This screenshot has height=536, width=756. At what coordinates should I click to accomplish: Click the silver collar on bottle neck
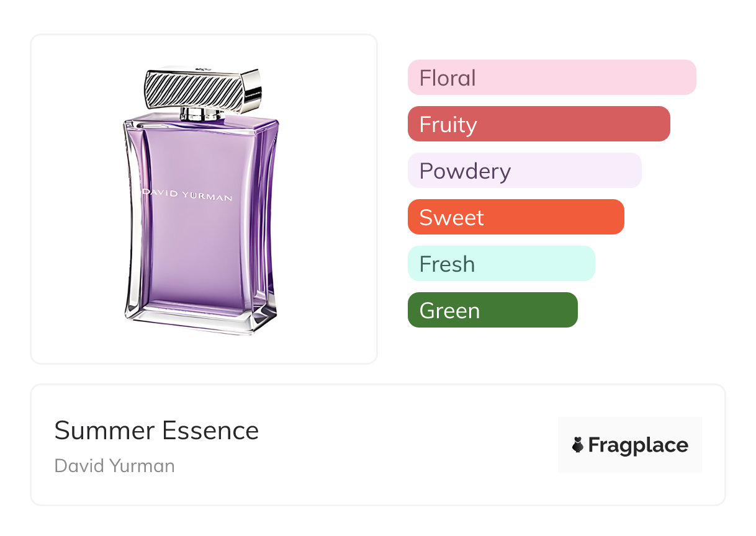coord(202,114)
